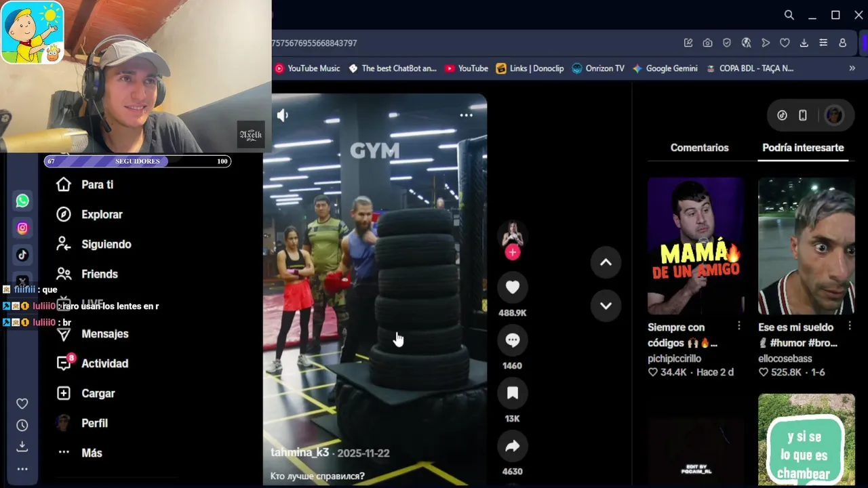Click the send/flow arrow icon in address bar

tap(766, 43)
